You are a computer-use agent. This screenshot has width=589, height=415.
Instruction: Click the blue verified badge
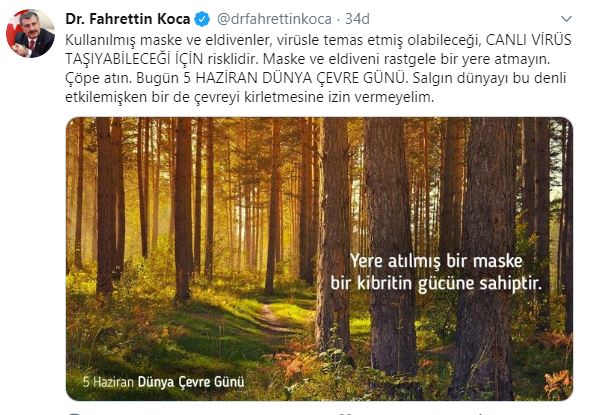point(202,19)
